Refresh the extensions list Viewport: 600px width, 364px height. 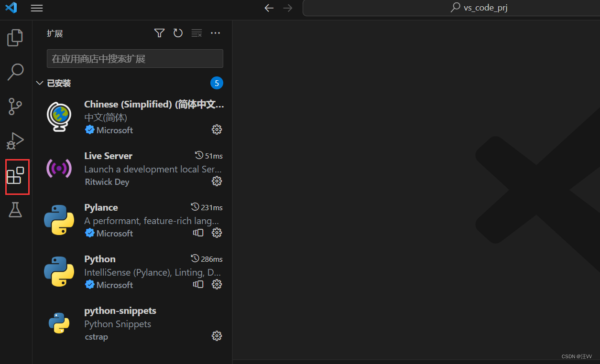(x=178, y=33)
